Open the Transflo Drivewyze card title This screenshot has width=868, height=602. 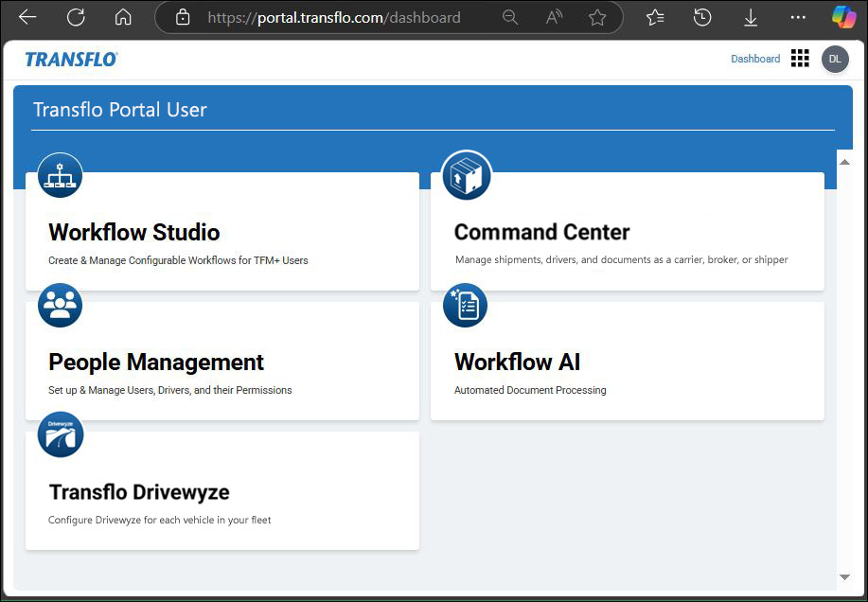tap(139, 492)
